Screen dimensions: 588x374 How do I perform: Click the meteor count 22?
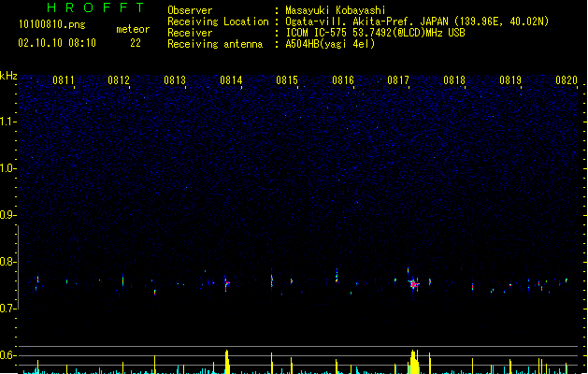(x=136, y=43)
